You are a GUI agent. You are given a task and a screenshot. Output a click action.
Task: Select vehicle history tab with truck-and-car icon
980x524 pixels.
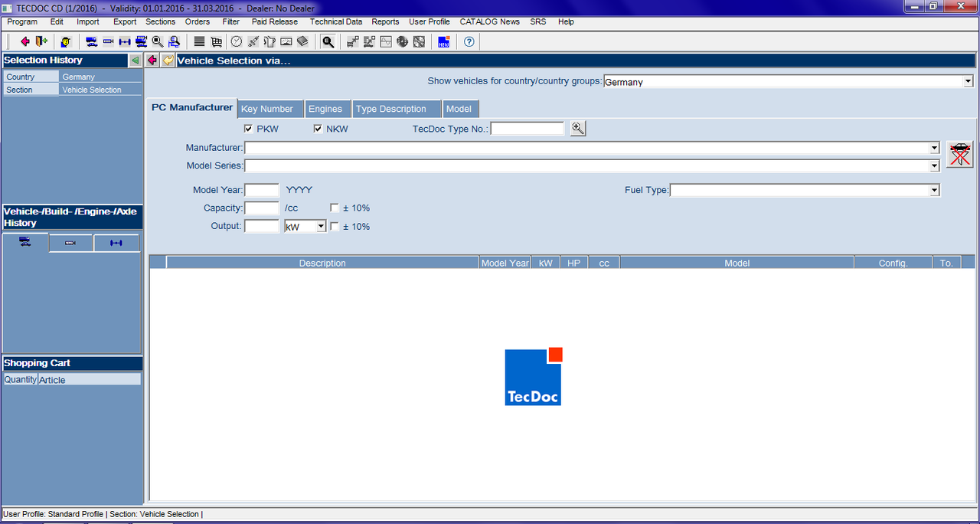point(25,243)
